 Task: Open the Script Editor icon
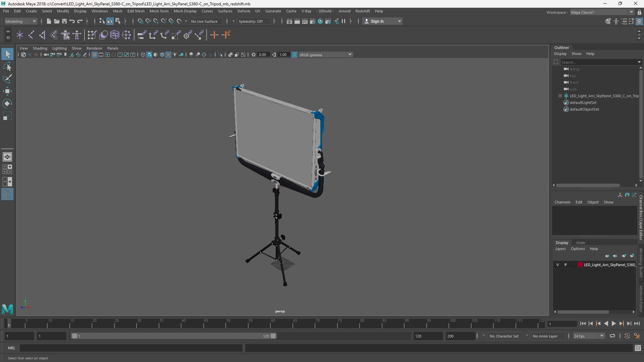[x=638, y=348]
